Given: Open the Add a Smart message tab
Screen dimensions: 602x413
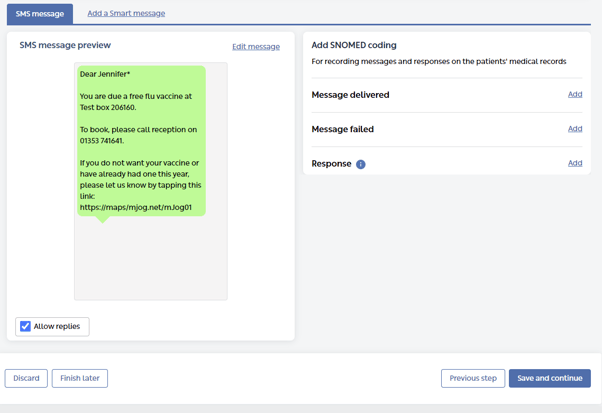Looking at the screenshot, I should [x=126, y=14].
